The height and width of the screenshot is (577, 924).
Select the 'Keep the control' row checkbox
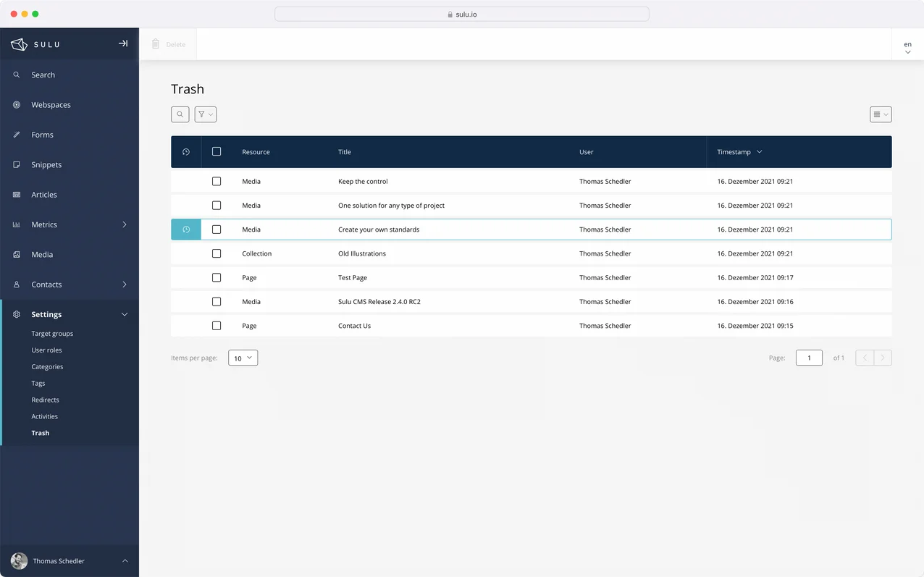[217, 182]
